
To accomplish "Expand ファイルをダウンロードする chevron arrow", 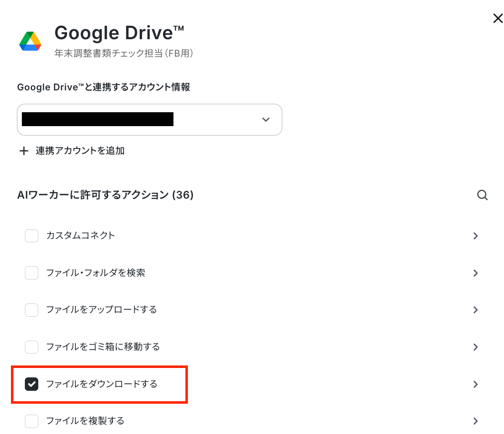I will [476, 384].
